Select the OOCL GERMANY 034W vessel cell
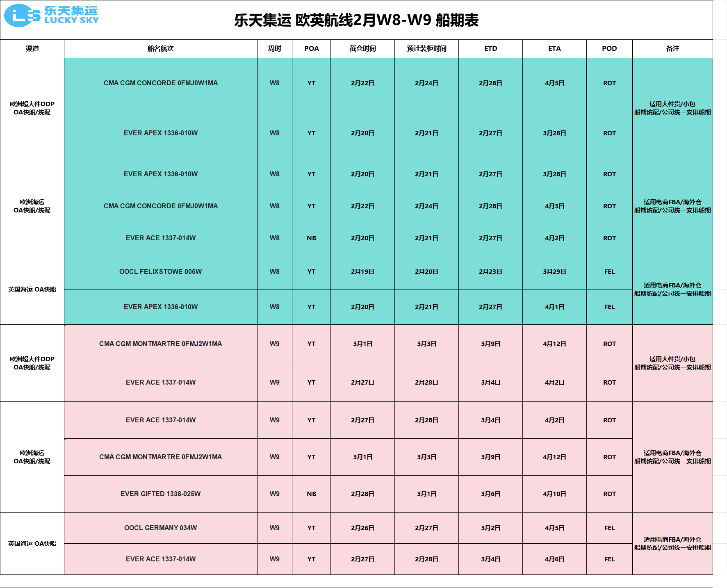The height and width of the screenshot is (588, 727). coord(161,528)
